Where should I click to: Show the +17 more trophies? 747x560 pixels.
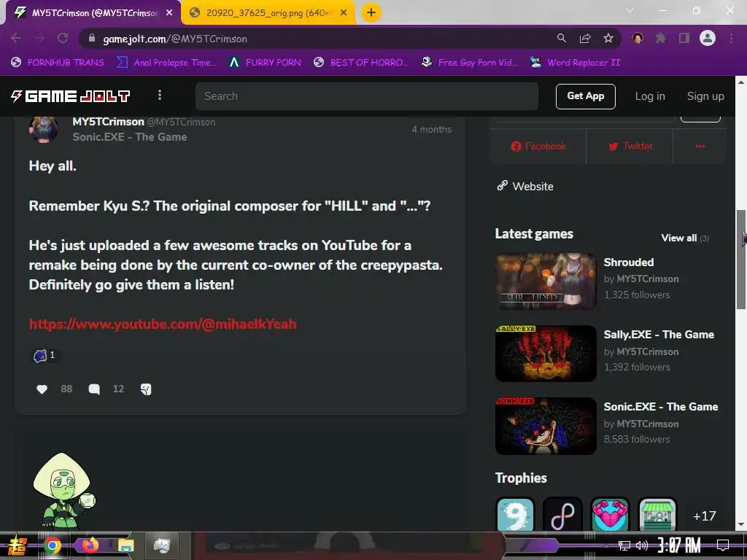[x=705, y=516]
